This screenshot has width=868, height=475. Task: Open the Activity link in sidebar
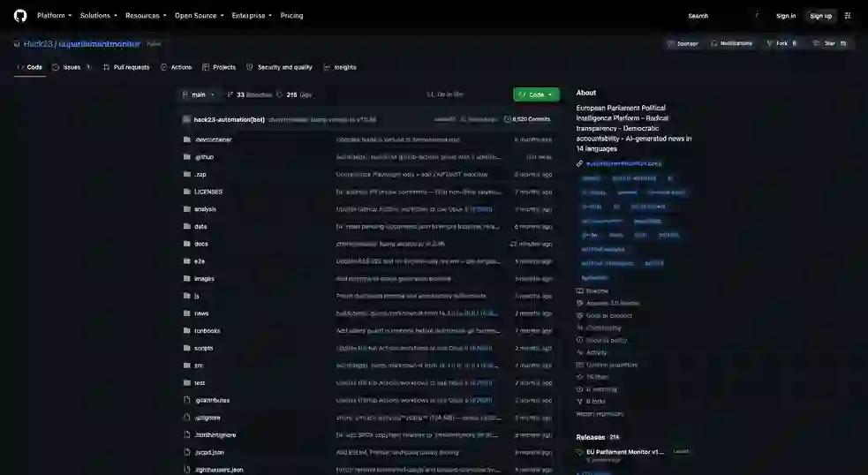point(596,352)
